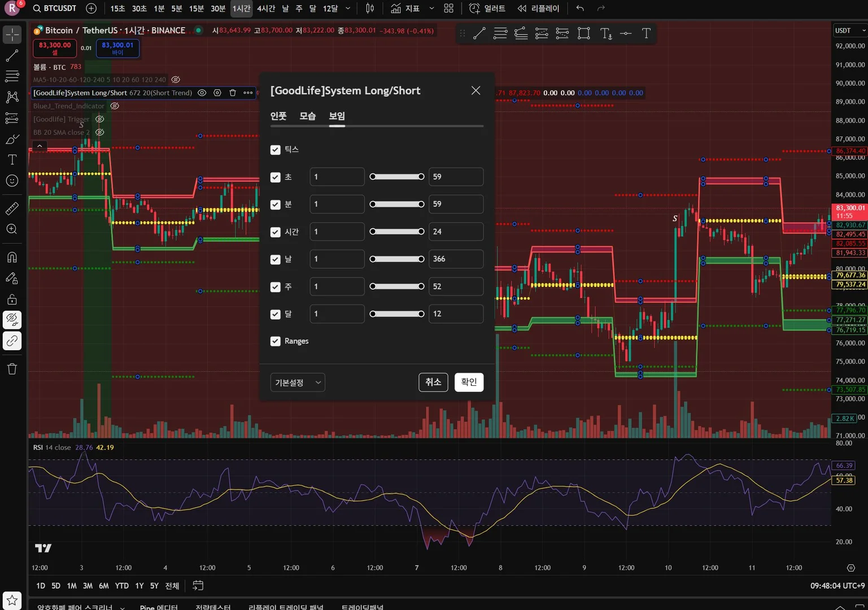
Task: Expand the timeframe interval dropdown arrow
Action: pyautogui.click(x=348, y=8)
